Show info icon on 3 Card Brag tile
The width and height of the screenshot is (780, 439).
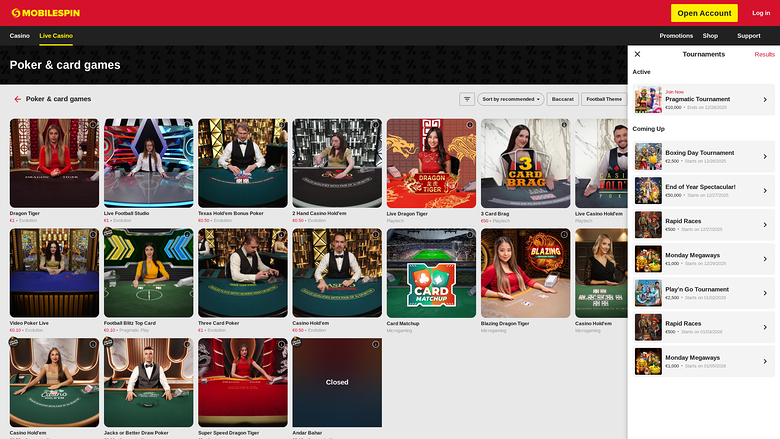click(x=564, y=125)
